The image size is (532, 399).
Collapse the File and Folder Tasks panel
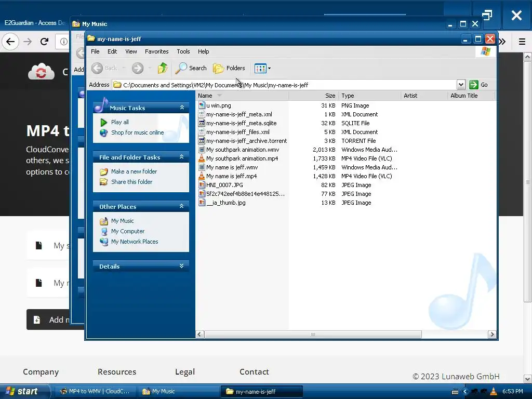pyautogui.click(x=182, y=157)
